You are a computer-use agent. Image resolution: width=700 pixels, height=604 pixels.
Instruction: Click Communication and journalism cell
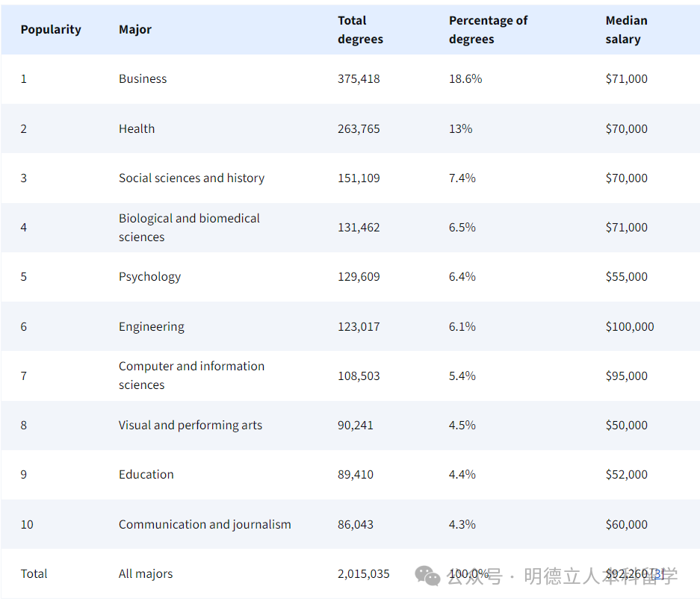(x=205, y=524)
